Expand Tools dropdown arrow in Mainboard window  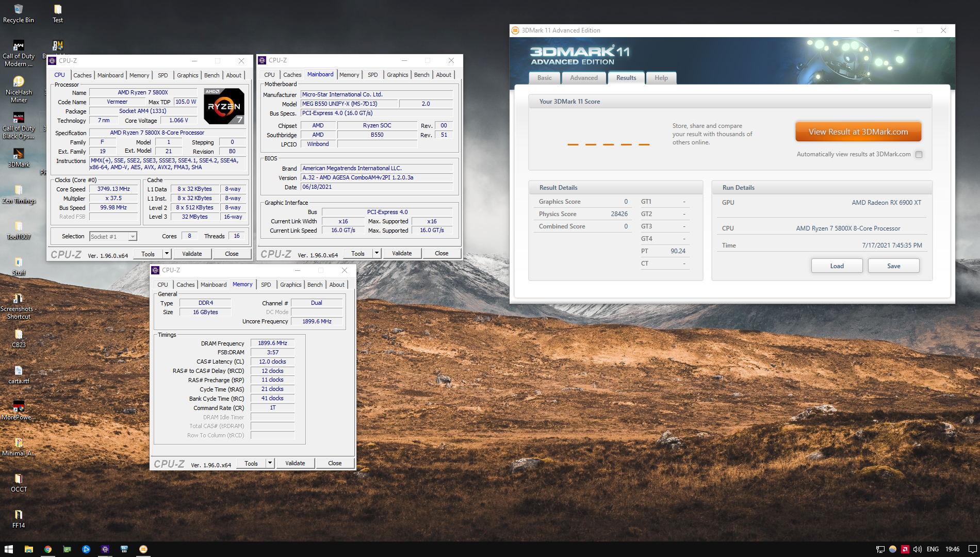tap(377, 253)
